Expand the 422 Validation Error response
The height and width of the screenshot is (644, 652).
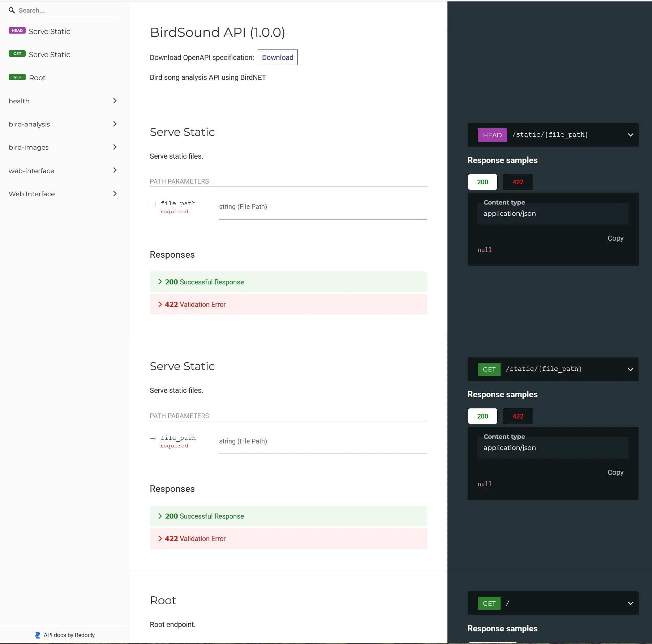click(195, 304)
